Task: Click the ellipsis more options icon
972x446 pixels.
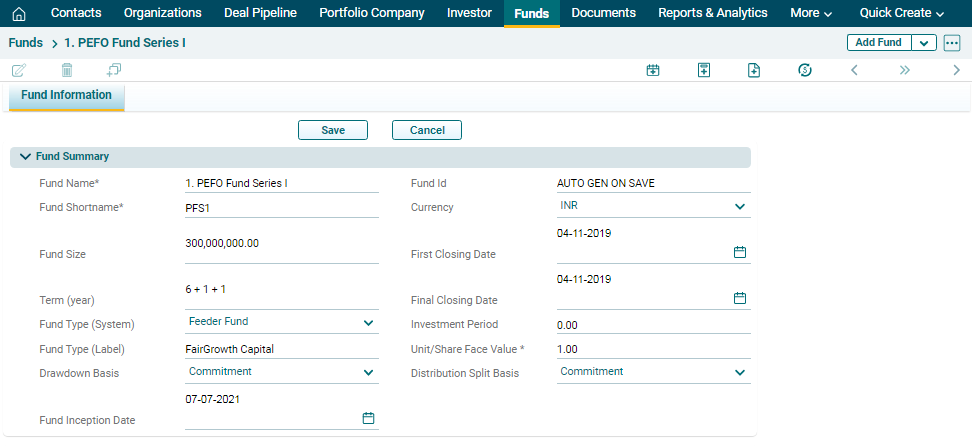Action: pyautogui.click(x=951, y=43)
